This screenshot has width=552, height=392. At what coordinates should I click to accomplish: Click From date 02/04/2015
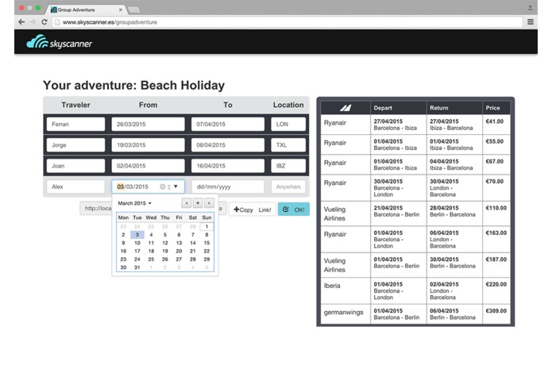tap(148, 166)
